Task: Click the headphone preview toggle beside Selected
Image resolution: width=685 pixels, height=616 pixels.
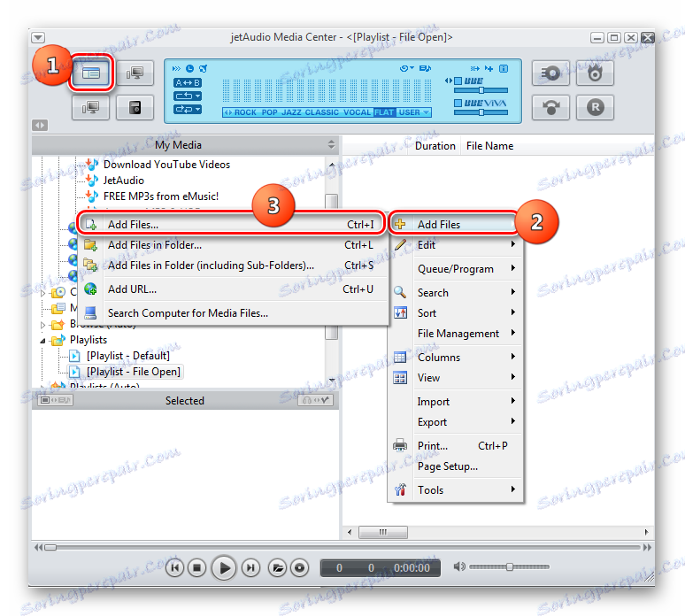Action: [x=315, y=400]
